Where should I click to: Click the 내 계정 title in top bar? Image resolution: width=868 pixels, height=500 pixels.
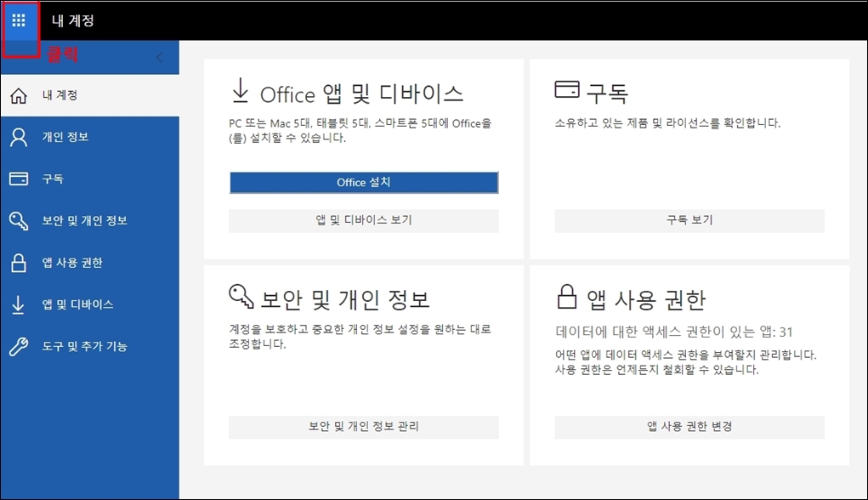coord(73,20)
